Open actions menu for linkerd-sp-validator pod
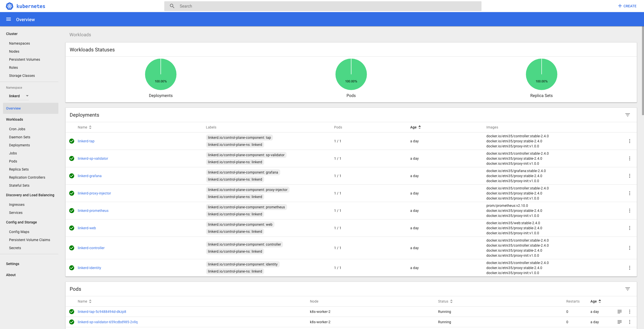 [x=630, y=322]
